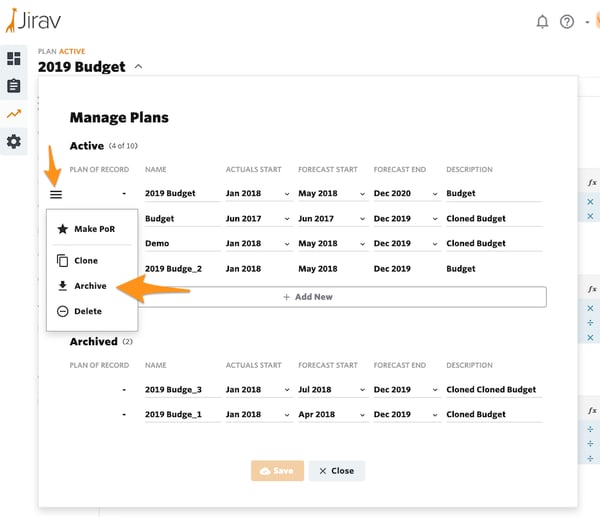Click the notifications bell icon
This screenshot has width=600, height=517.
pos(542,22)
